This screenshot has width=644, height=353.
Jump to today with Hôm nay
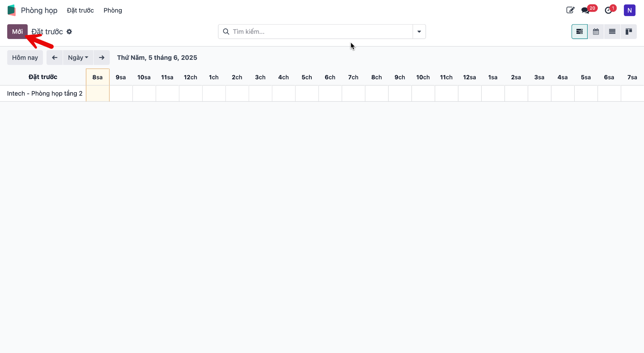(25, 57)
